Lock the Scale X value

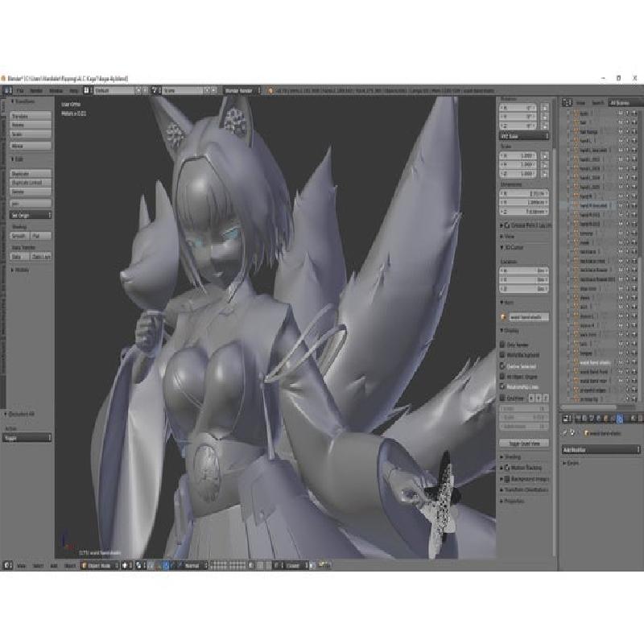tap(545, 156)
